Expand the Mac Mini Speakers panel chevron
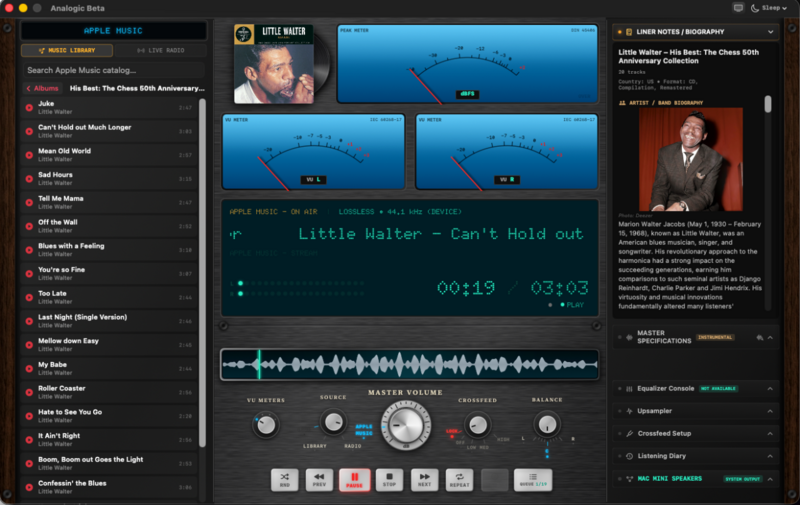Screen dimensions: 800x505 [x=770, y=479]
